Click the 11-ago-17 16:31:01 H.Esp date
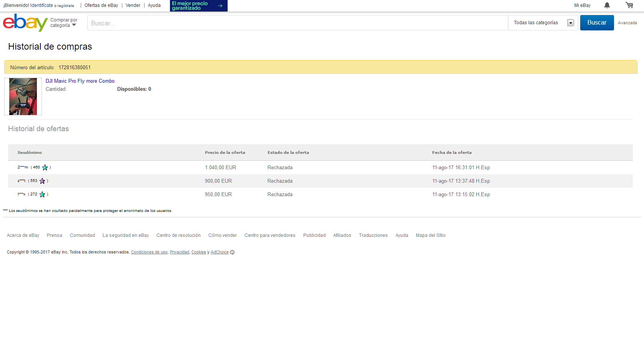The width and height of the screenshot is (644, 350). [461, 168]
